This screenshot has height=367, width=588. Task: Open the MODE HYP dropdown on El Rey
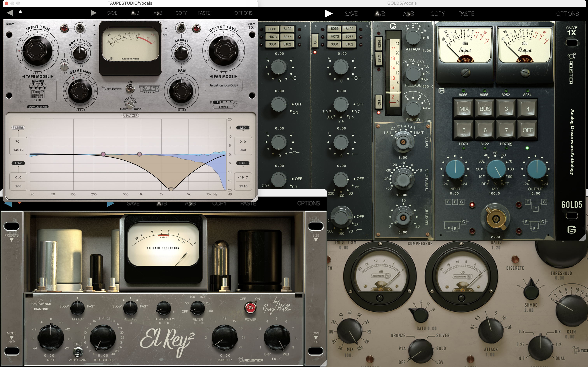click(11, 337)
